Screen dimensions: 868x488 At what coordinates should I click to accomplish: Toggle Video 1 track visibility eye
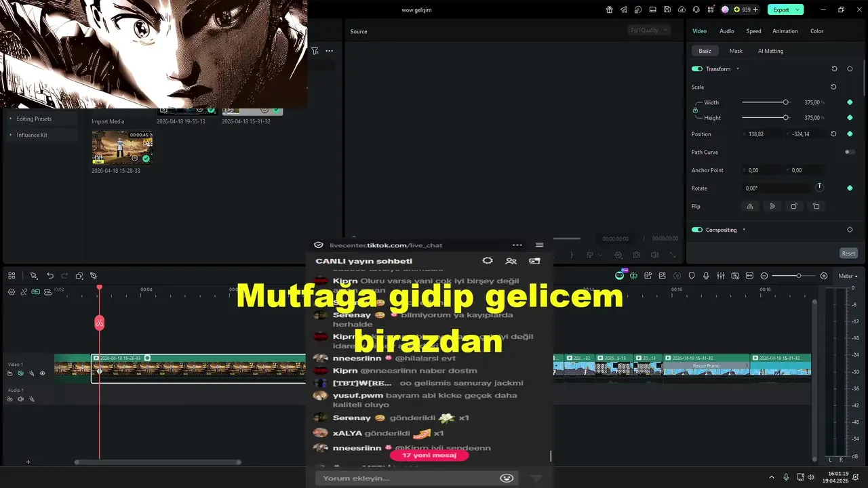42,373
